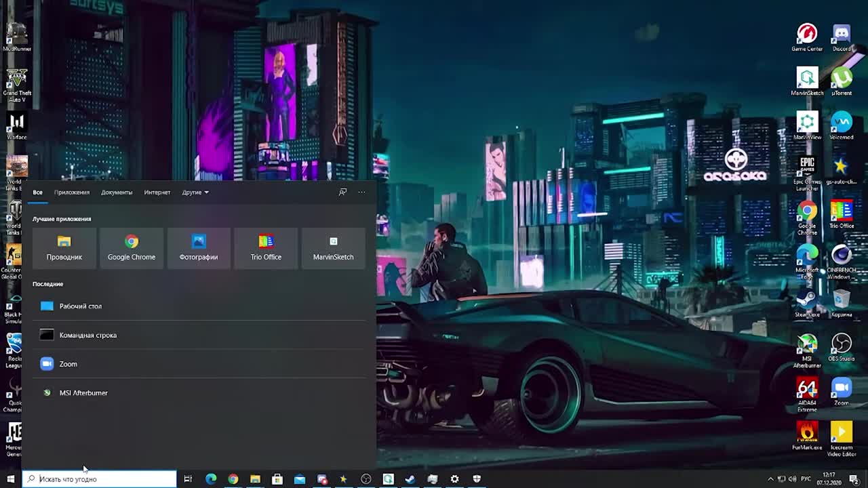Open the Mail app from the taskbar
The image size is (868, 488).
tap(300, 479)
